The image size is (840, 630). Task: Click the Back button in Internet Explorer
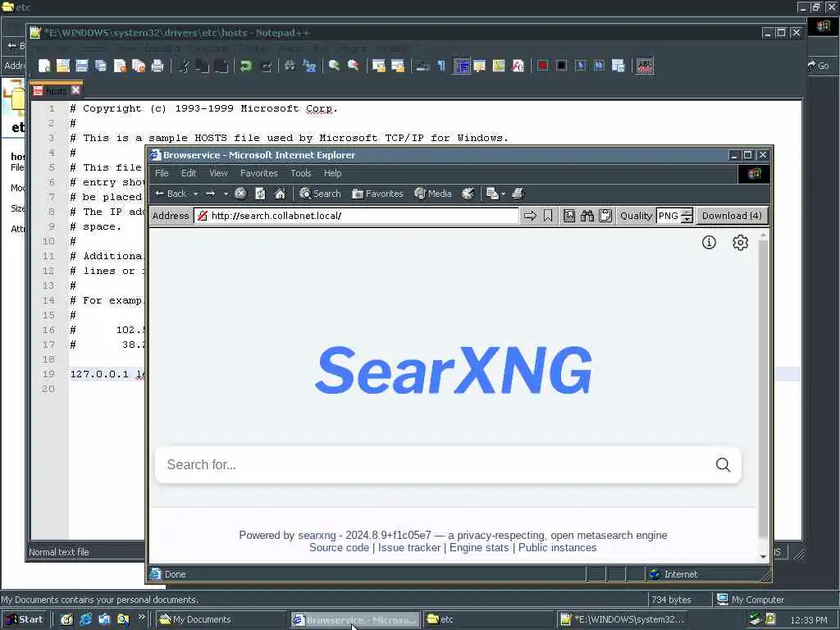point(171,194)
